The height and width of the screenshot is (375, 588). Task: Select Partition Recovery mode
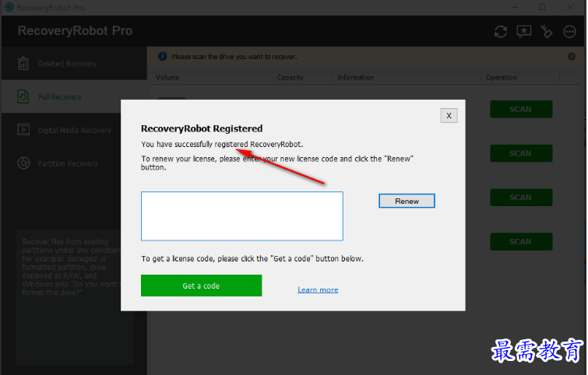[74, 163]
